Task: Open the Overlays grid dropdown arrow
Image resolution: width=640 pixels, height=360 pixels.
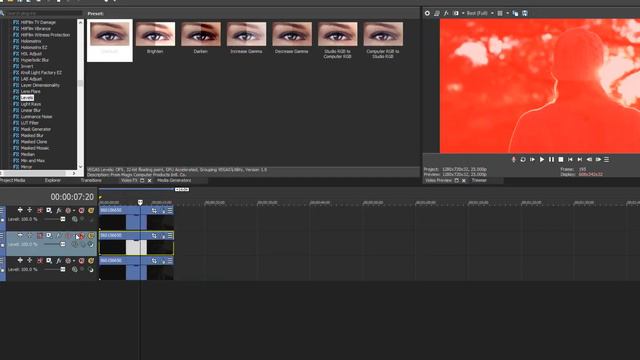Action: click(x=507, y=13)
